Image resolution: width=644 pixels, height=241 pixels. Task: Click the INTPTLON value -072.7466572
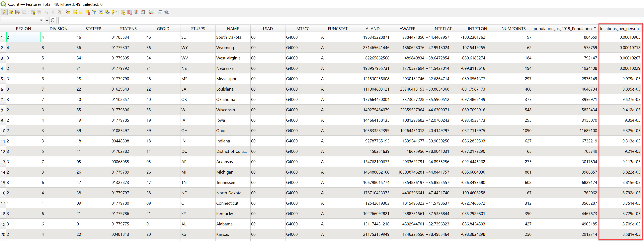click(x=477, y=203)
